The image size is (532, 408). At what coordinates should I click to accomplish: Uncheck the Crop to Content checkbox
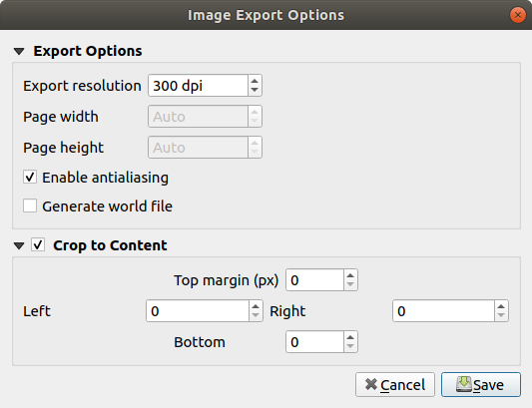(x=38, y=244)
